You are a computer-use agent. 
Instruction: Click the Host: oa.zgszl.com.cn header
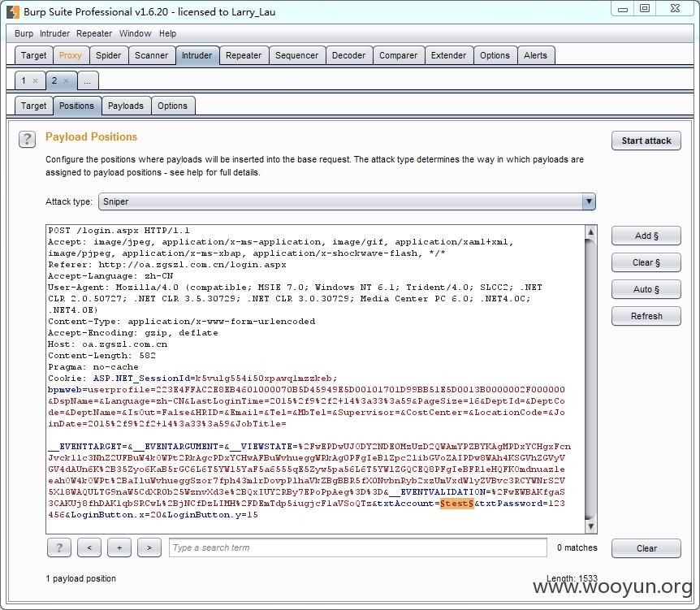[107, 344]
